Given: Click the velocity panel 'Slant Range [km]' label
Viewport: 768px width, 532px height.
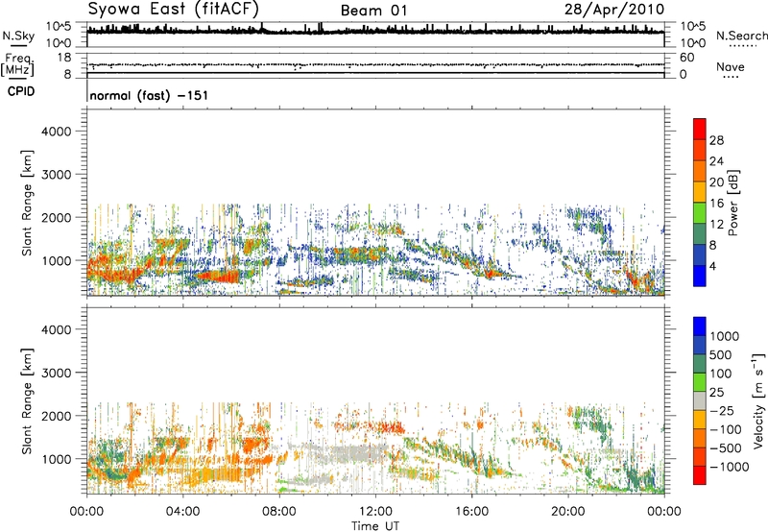Looking at the screenshot, I should coord(27,401).
